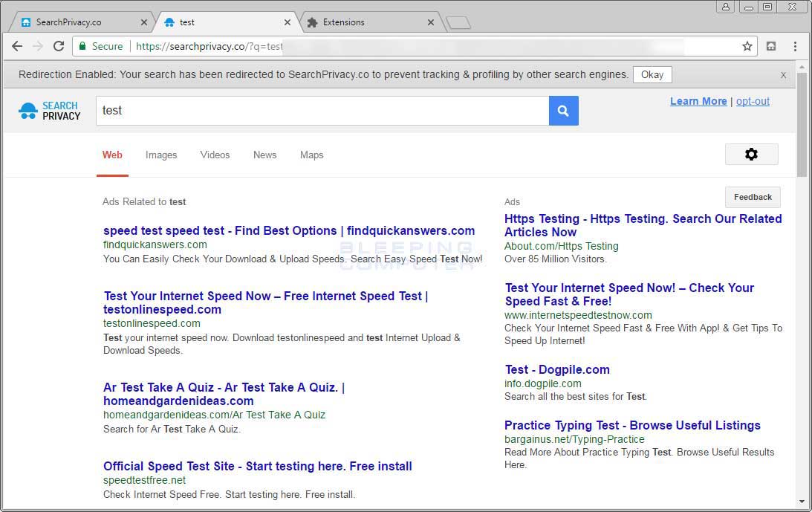The image size is (812, 512).
Task: Dismiss the redirection banner with its x
Action: coord(783,74)
